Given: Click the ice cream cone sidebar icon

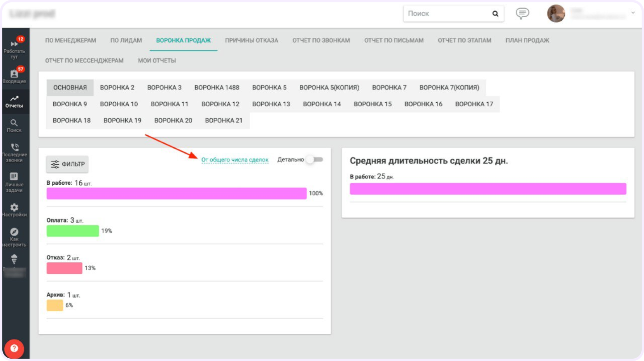Looking at the screenshot, I should [14, 259].
